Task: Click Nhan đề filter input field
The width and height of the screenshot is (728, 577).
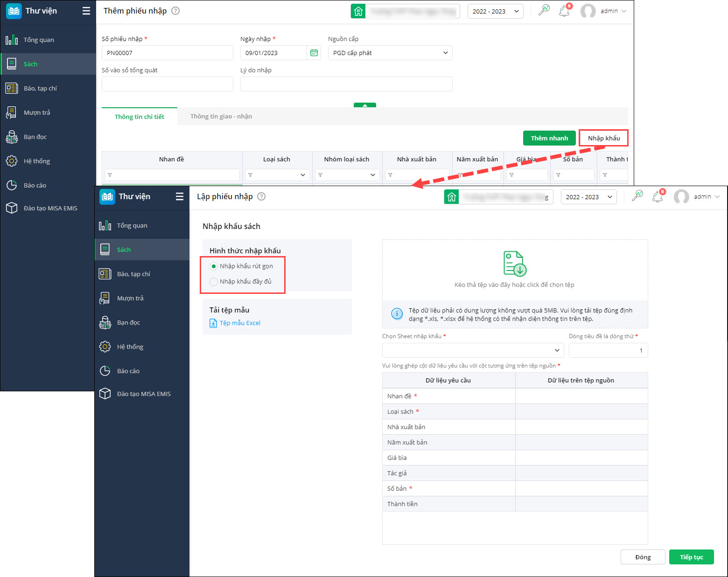Action: 172,175
